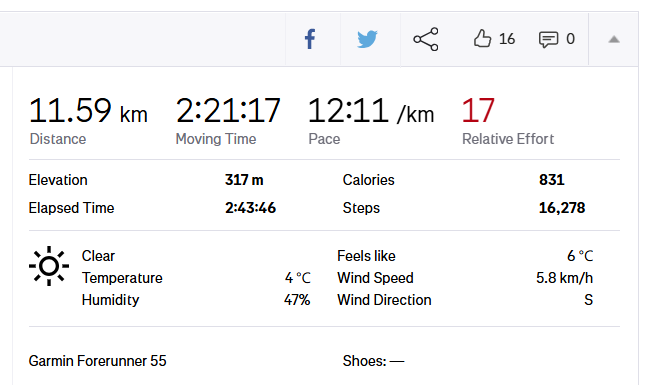
Task: Collapse the activity details with the arrow
Action: [614, 39]
